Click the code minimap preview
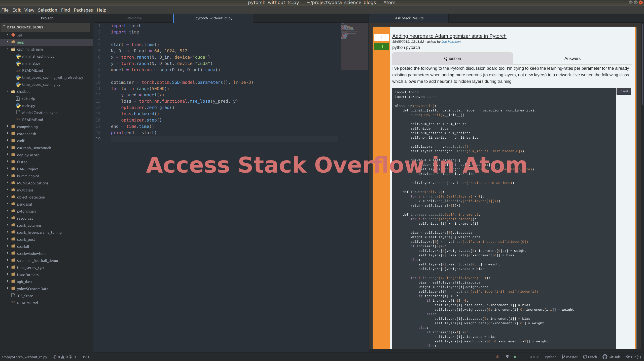Image resolution: width=644 pixels, height=361 pixels. click(354, 46)
